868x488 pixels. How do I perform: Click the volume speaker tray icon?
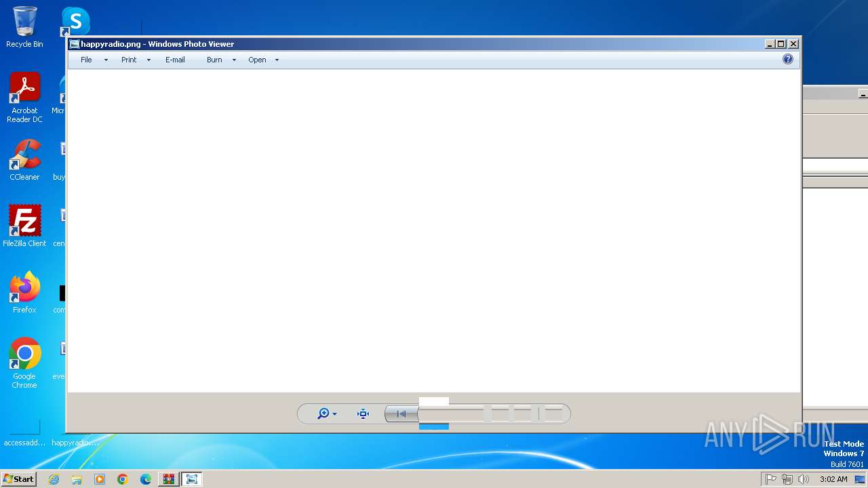tap(804, 479)
